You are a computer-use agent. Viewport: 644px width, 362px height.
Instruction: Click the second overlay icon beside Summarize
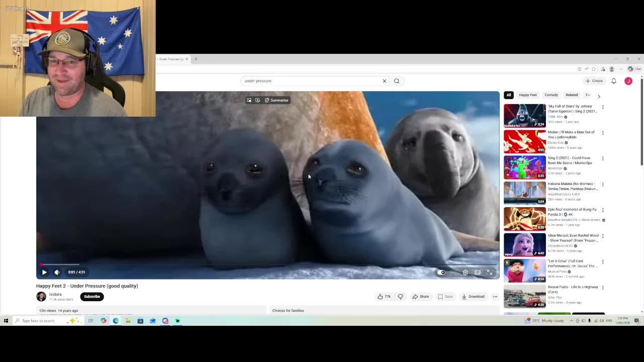[x=257, y=100]
